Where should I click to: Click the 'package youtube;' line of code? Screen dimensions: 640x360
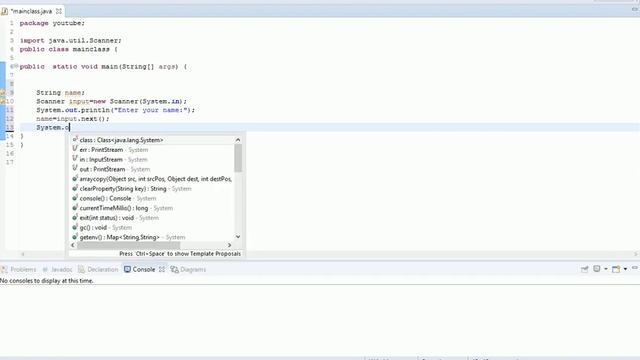coord(52,23)
